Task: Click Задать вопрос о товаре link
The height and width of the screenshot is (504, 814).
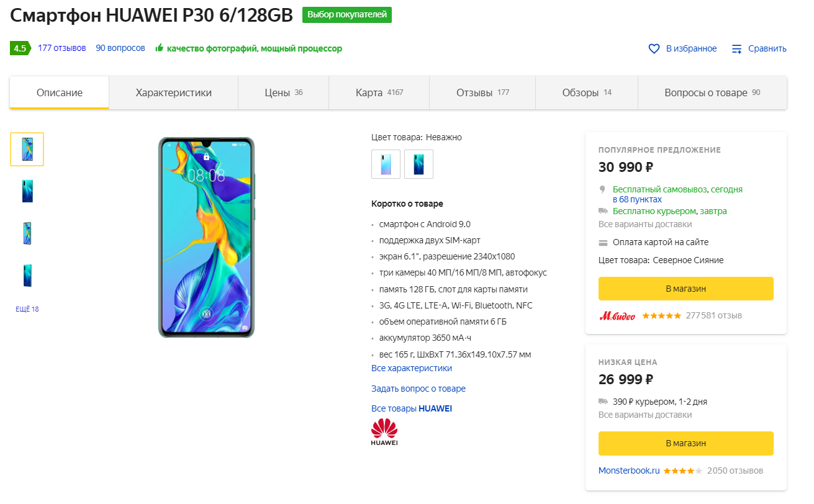Action: coord(418,389)
